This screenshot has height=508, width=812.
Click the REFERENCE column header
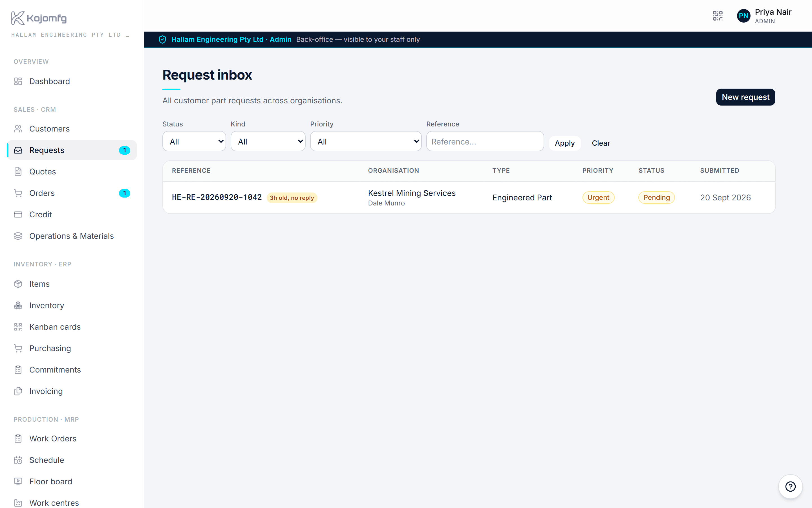point(191,171)
